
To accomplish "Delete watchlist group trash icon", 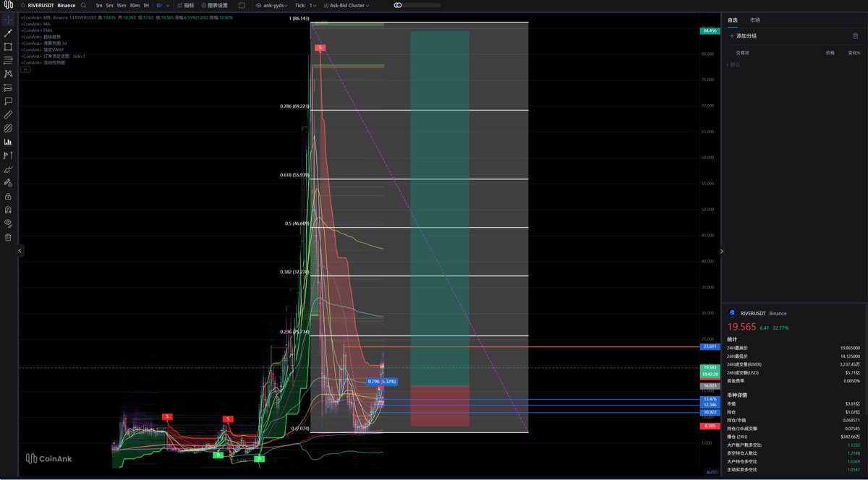I will coord(856,35).
